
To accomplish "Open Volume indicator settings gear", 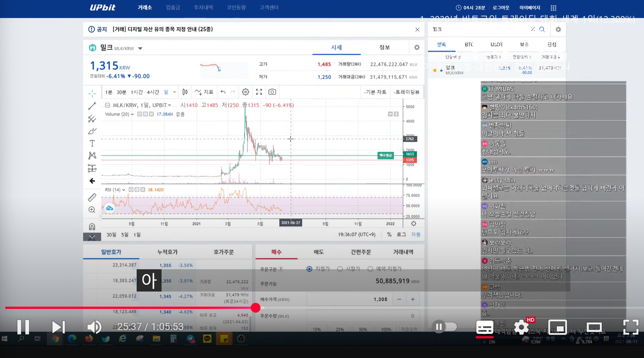I will click(145, 114).
